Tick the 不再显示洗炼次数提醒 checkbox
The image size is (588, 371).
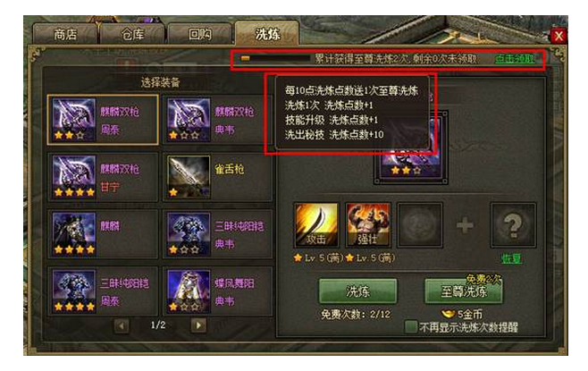click(411, 327)
